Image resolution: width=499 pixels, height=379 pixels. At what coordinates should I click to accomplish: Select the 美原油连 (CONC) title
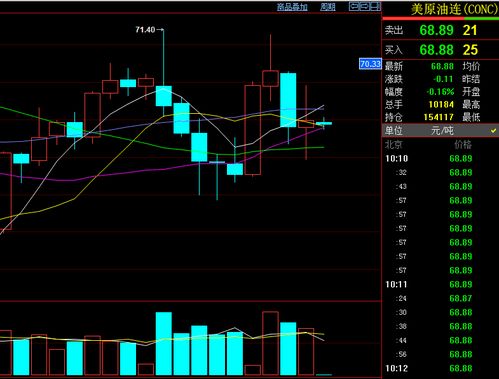[x=454, y=9]
